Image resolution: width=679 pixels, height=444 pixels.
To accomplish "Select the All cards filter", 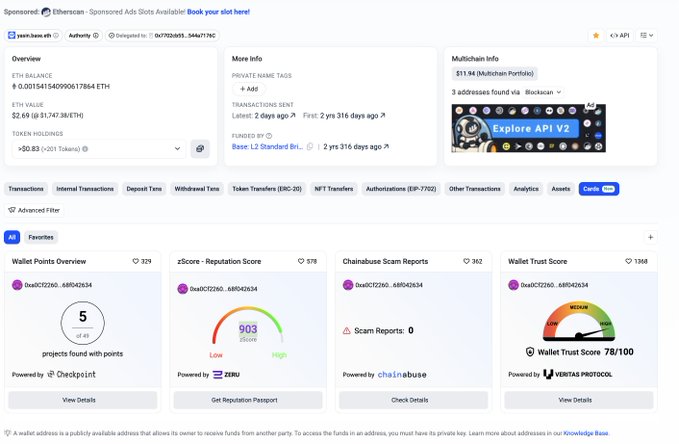I will [12, 237].
